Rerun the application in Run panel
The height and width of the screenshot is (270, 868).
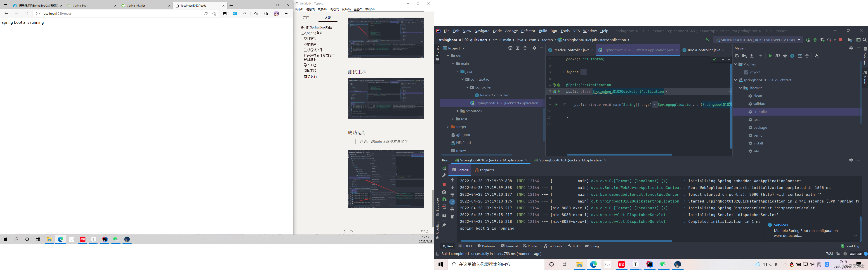[x=444, y=168]
